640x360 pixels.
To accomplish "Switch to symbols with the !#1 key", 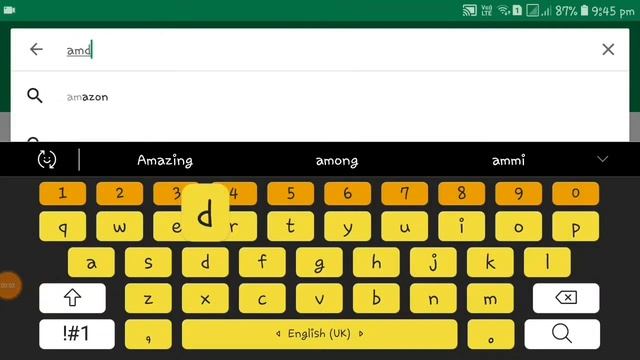I will pos(77,334).
